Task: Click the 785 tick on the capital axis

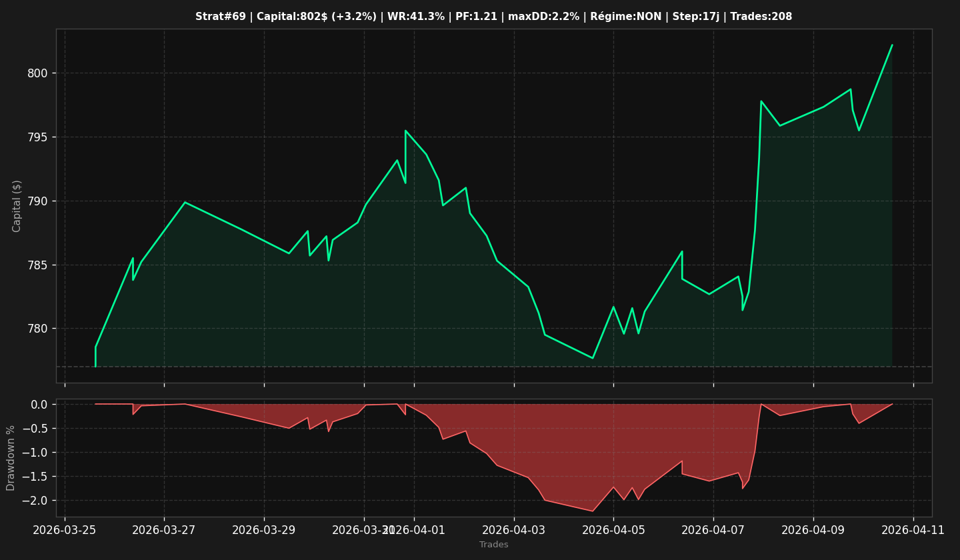Action: pos(37,265)
